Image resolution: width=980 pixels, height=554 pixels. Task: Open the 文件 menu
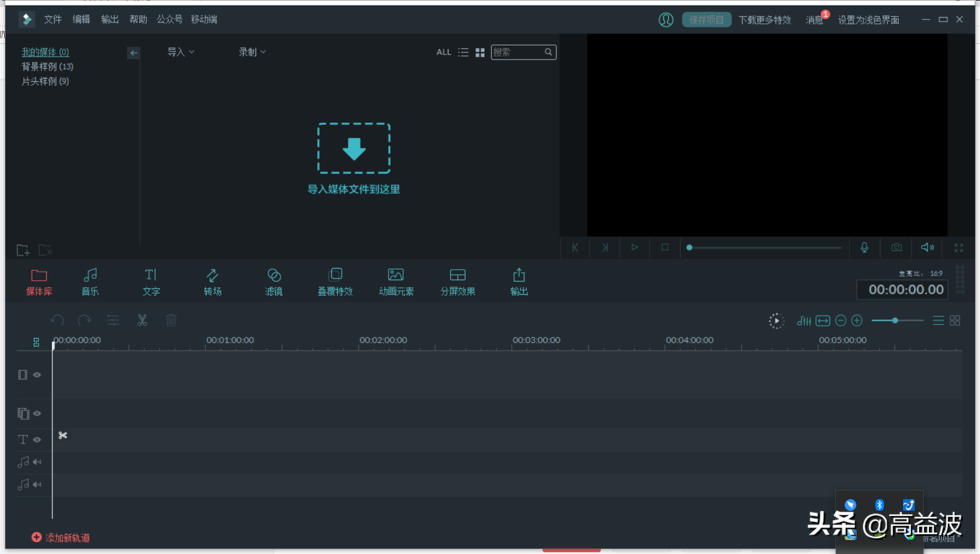pos(52,19)
